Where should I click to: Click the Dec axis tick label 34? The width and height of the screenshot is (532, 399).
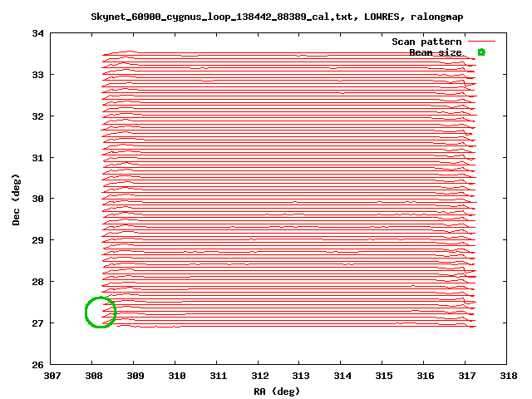point(38,33)
